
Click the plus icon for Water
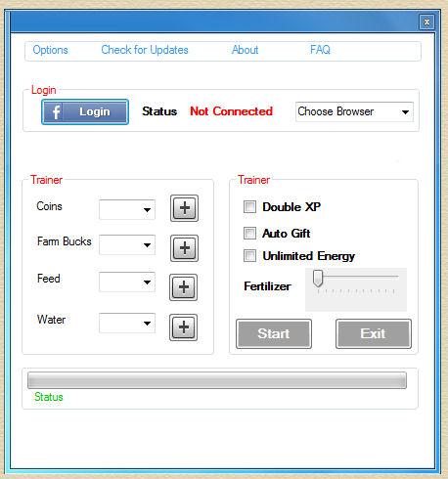pyautogui.click(x=183, y=327)
